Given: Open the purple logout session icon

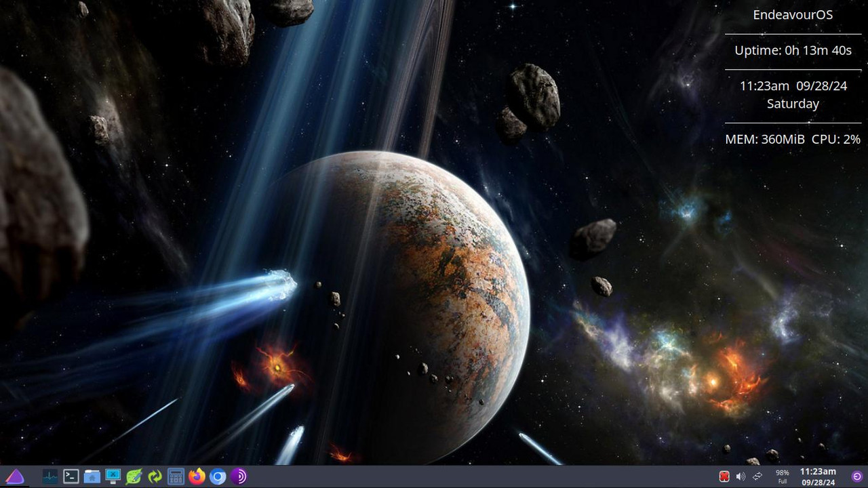Looking at the screenshot, I should click(857, 476).
